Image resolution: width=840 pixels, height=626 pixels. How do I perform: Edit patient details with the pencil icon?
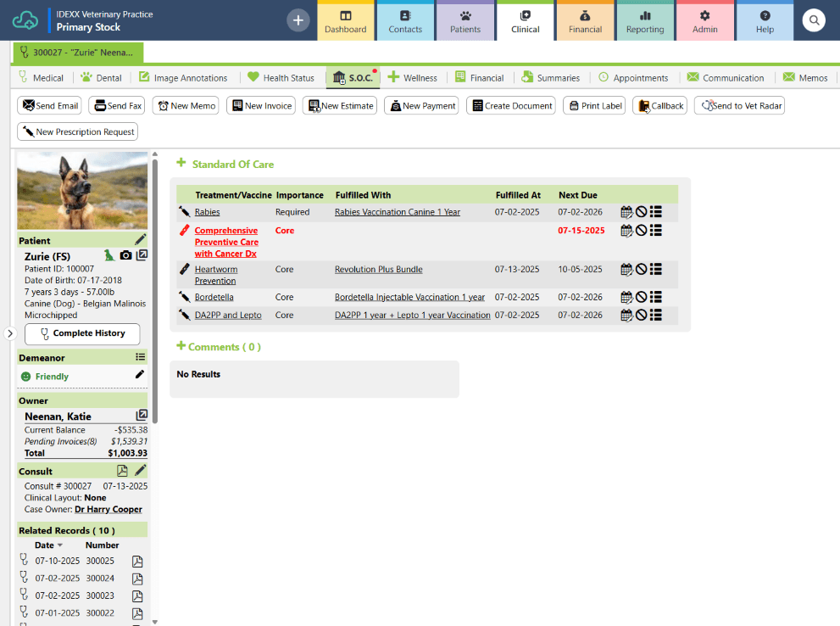[x=141, y=239]
